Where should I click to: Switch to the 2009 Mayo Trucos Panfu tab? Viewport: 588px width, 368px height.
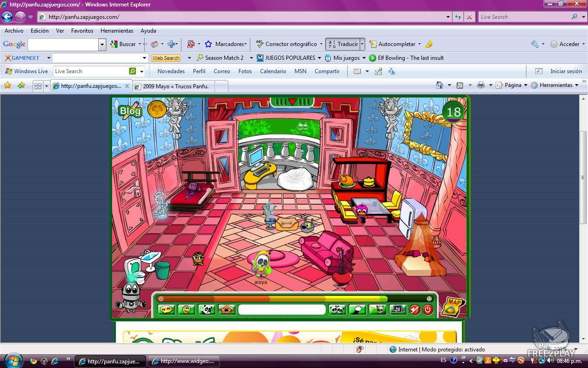[174, 86]
